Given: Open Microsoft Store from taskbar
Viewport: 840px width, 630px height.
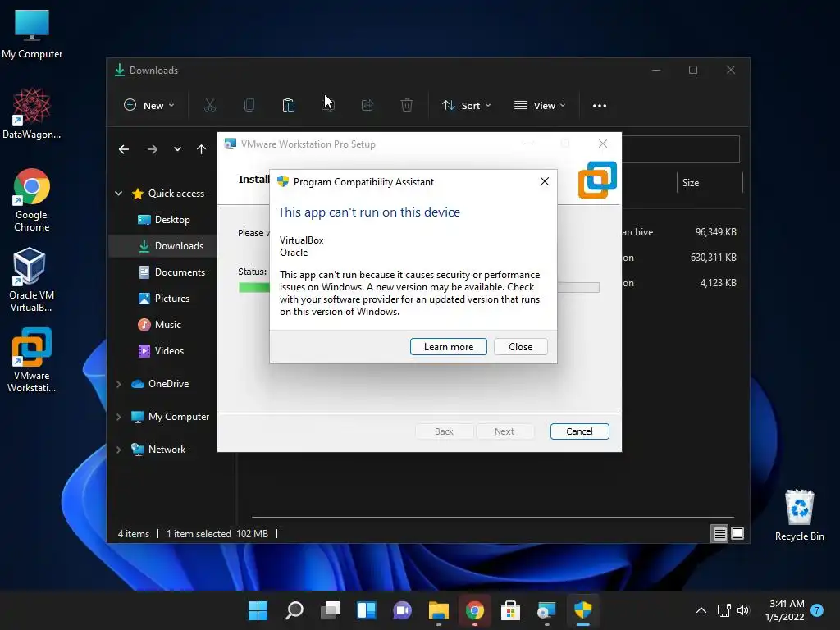Looking at the screenshot, I should click(510, 610).
